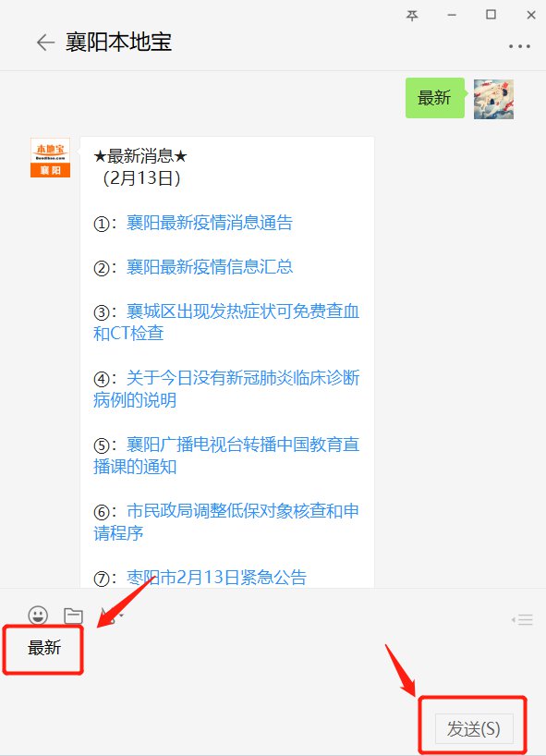Click the 发送(S) send button
The width and height of the screenshot is (546, 756).
[x=474, y=728]
